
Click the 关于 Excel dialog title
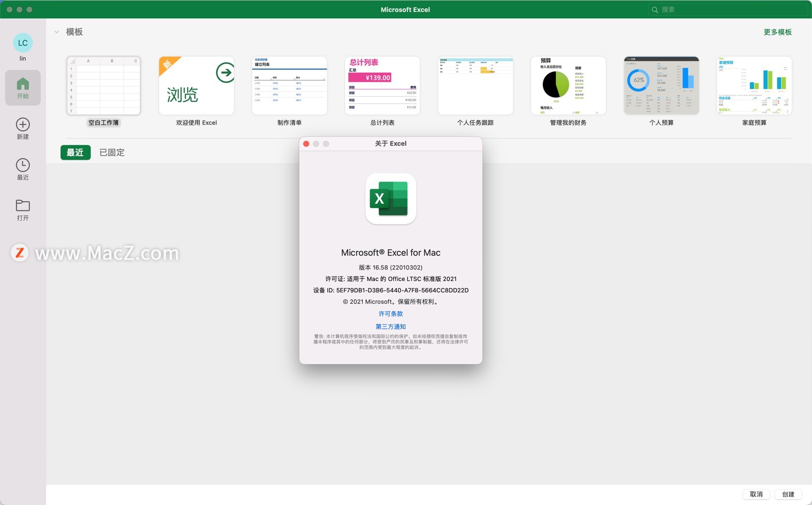coord(390,144)
